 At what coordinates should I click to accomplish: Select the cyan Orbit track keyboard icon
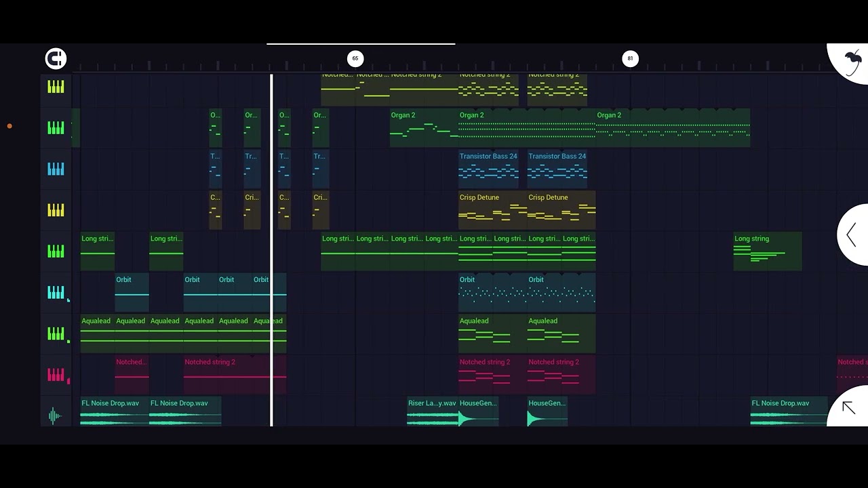click(56, 292)
